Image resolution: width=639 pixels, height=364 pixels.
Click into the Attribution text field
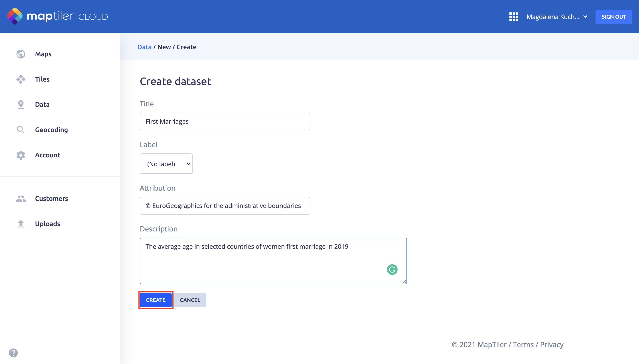pyautogui.click(x=225, y=205)
